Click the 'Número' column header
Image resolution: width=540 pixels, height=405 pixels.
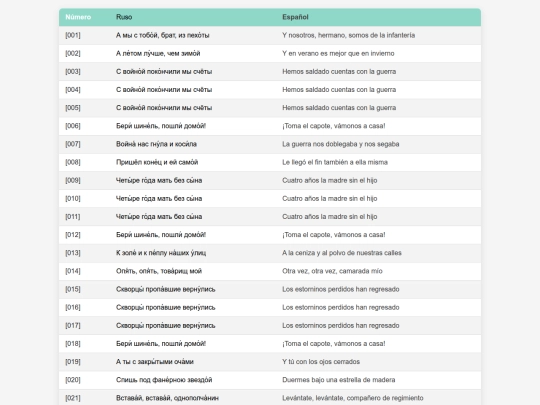coord(78,17)
